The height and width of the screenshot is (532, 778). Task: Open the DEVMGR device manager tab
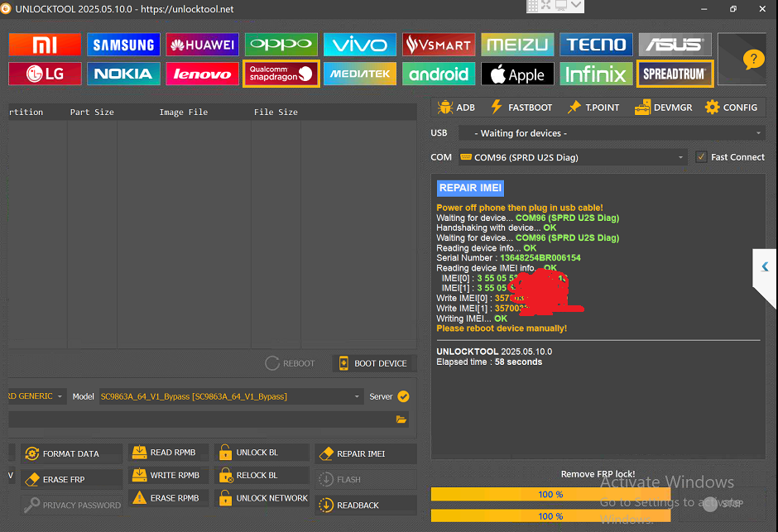(x=663, y=107)
